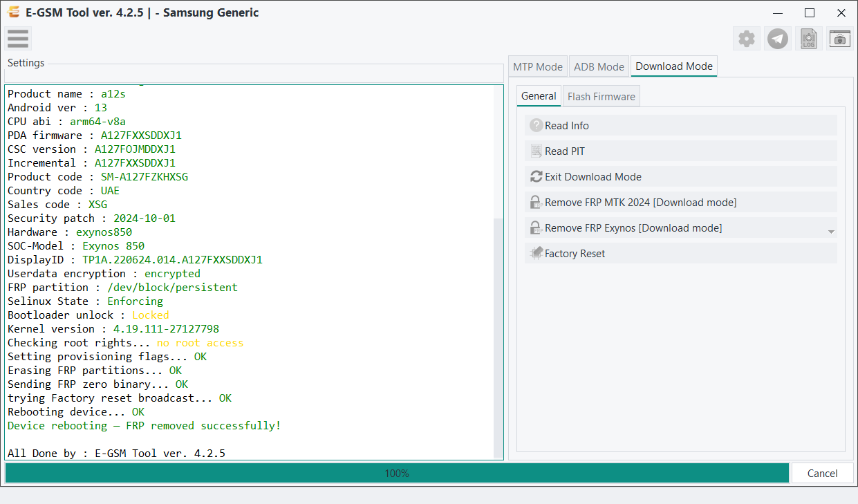Click the CPU abi arm64-v8a value
The width and height of the screenshot is (858, 504).
coord(97,121)
